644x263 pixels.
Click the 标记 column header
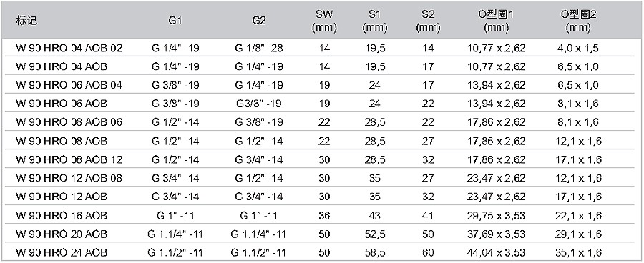(x=26, y=21)
